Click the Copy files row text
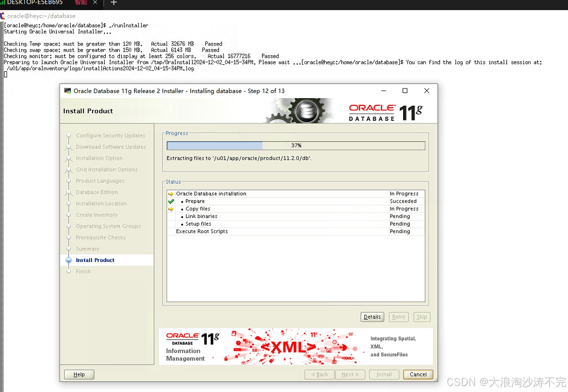 pyautogui.click(x=198, y=209)
